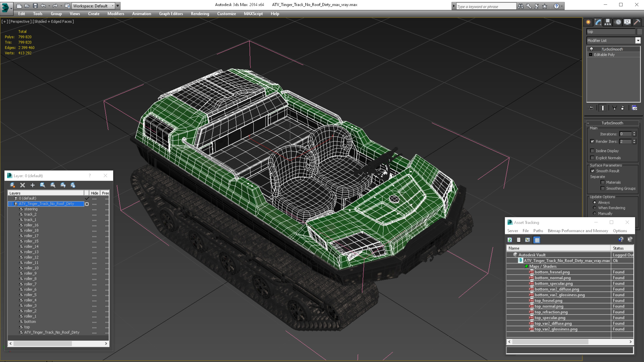This screenshot has width=644, height=362.
Task: Click Make Unique icon under modifier stack
Action: point(614,108)
